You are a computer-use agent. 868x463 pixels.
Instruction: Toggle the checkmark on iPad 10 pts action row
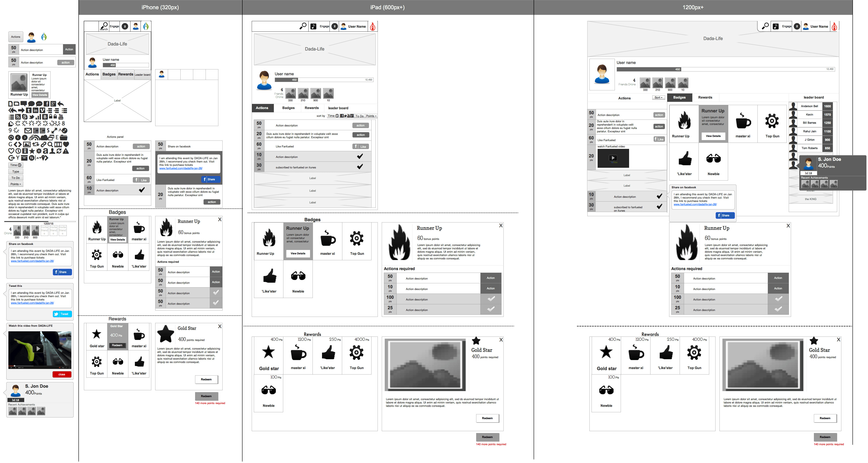tap(360, 156)
